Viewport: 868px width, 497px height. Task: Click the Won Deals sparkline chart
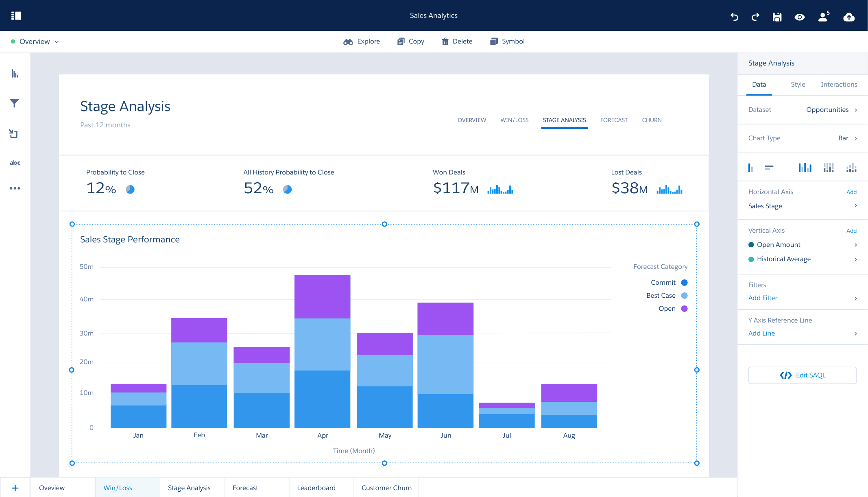point(500,189)
